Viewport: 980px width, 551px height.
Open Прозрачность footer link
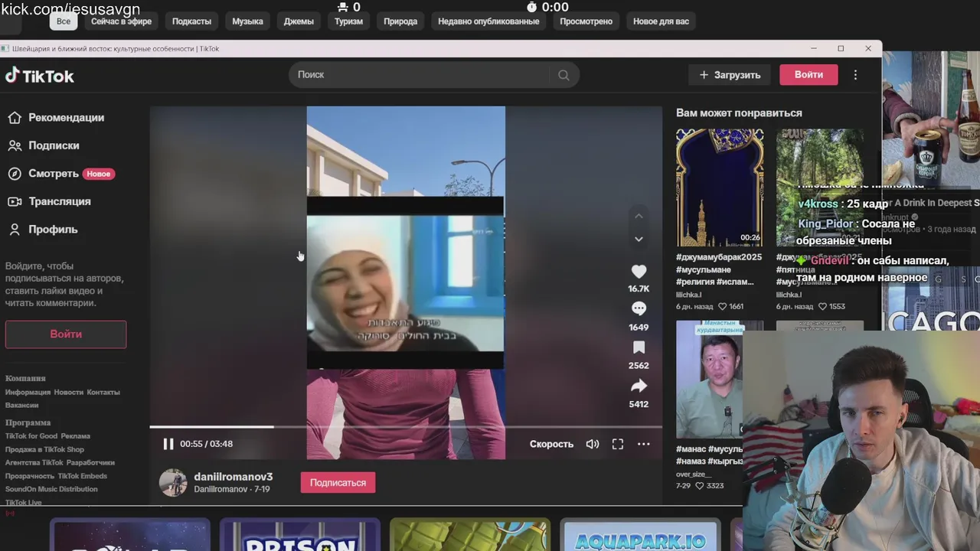[30, 476]
